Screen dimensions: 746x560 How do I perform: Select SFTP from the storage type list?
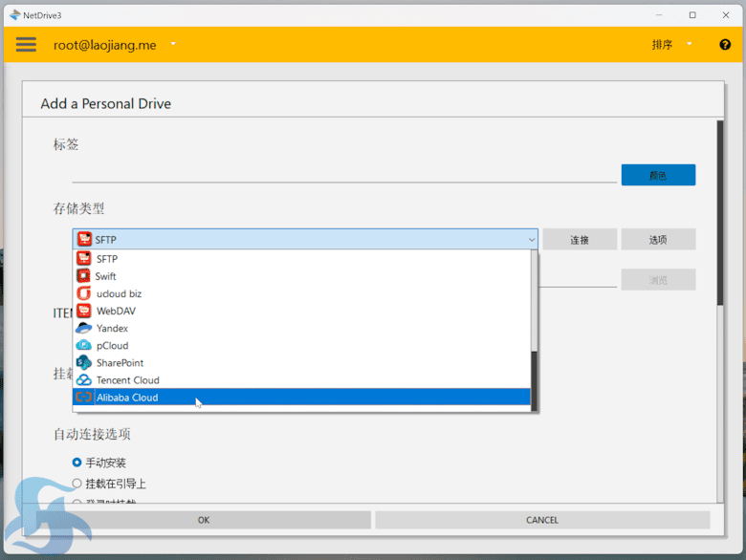(301, 259)
